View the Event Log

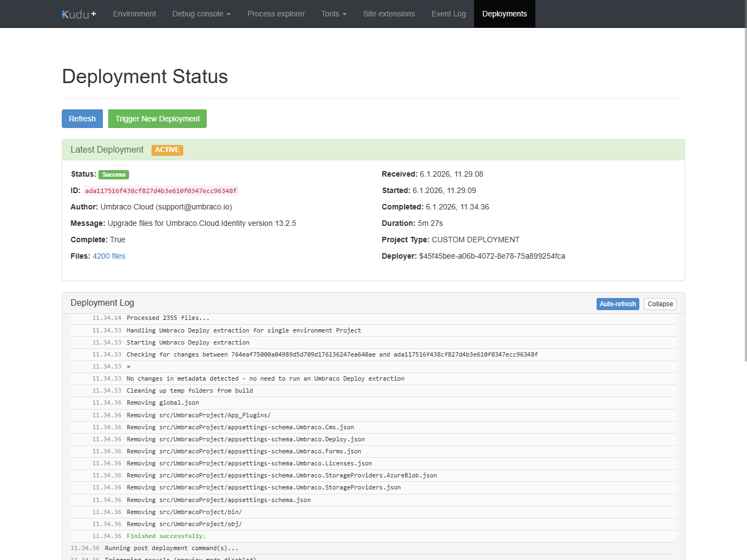click(448, 14)
